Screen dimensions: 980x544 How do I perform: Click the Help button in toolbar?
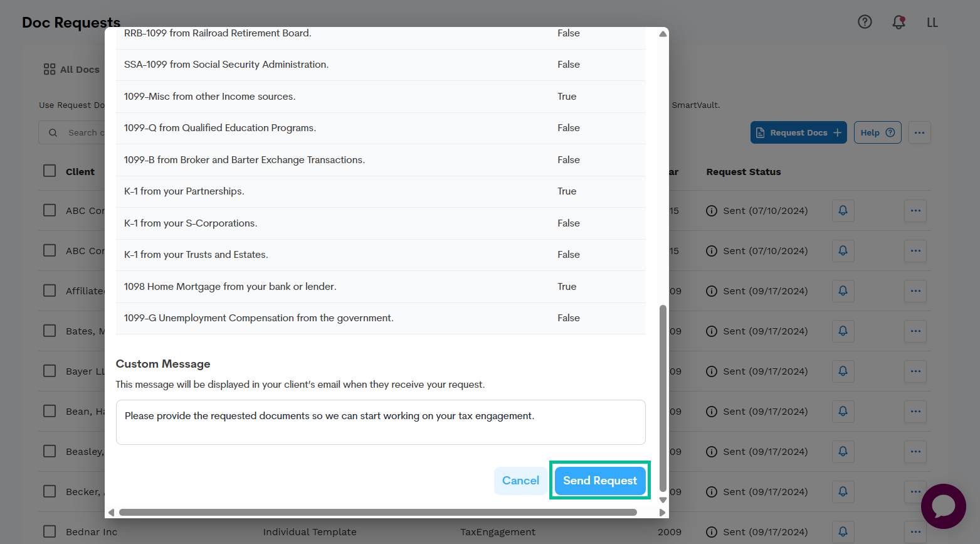[877, 132]
